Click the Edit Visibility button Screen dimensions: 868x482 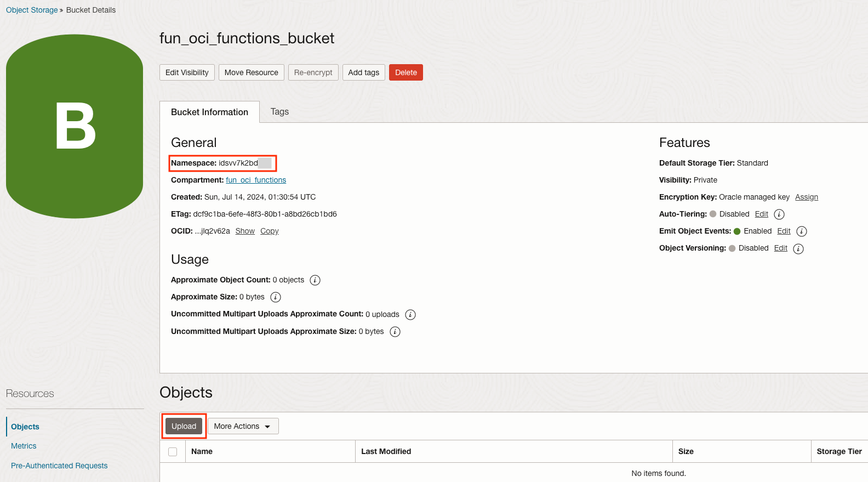coord(187,72)
